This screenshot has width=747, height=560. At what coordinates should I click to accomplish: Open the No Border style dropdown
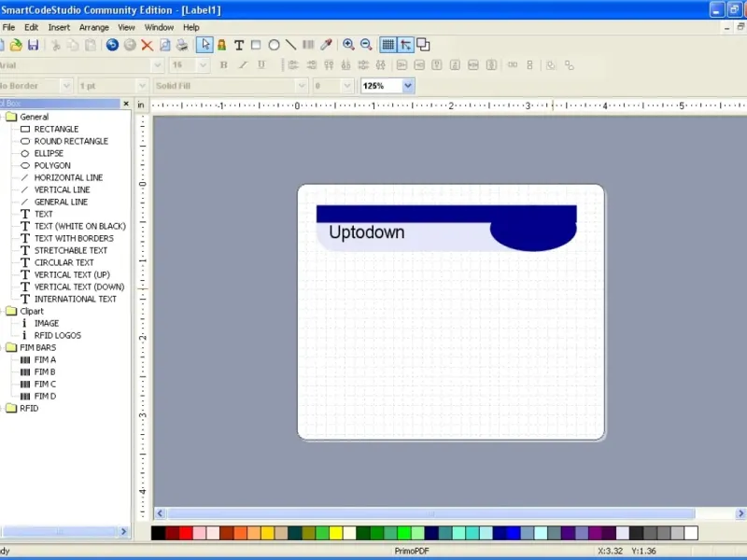pyautogui.click(x=66, y=86)
